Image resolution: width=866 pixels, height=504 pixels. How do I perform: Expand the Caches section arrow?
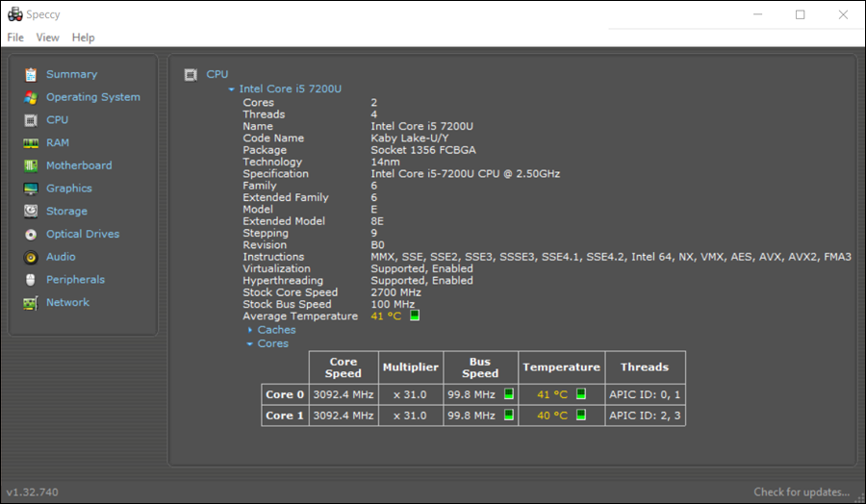(250, 330)
